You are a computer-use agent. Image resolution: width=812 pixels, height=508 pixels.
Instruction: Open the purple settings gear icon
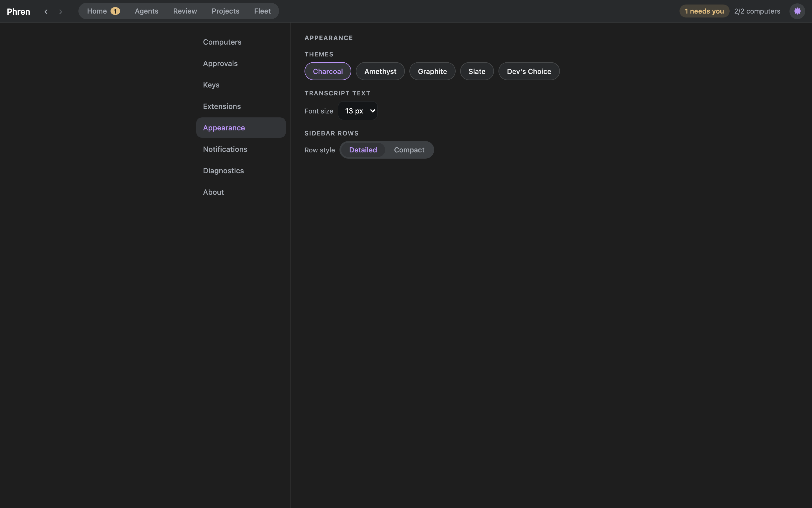click(x=797, y=11)
